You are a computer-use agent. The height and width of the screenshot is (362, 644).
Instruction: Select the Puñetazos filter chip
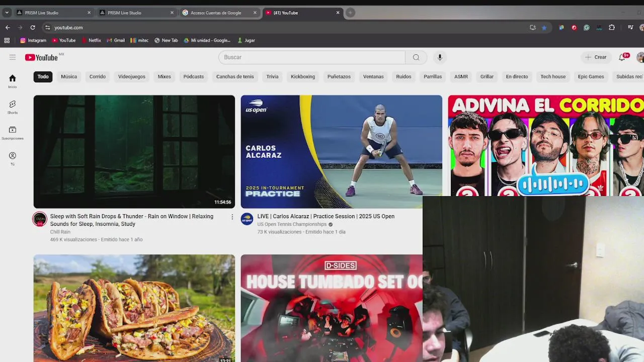coord(339,76)
